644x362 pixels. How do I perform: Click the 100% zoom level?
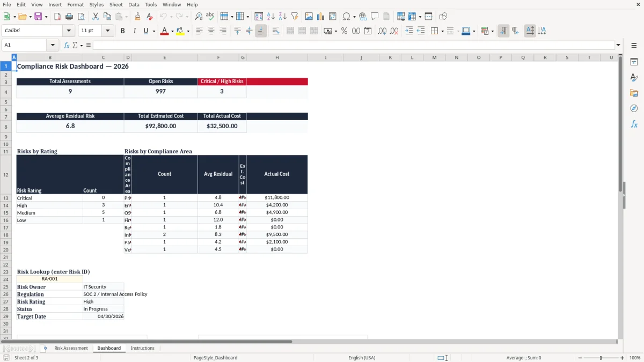[x=635, y=358]
